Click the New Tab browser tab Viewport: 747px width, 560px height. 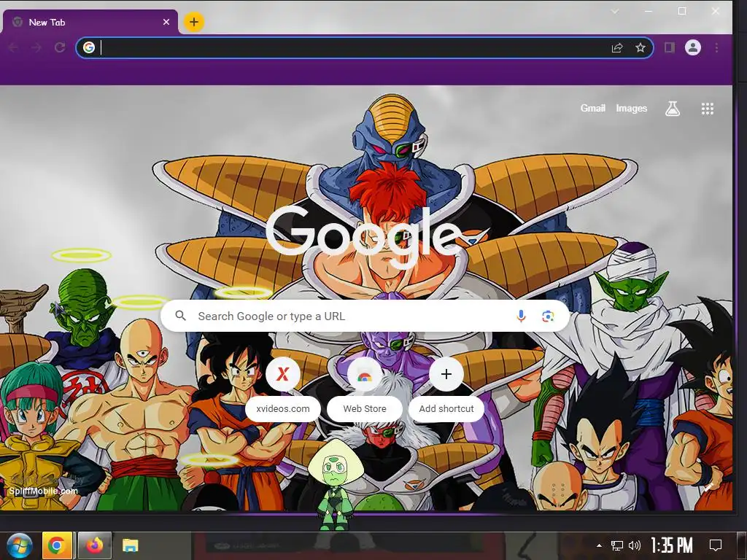click(x=90, y=22)
